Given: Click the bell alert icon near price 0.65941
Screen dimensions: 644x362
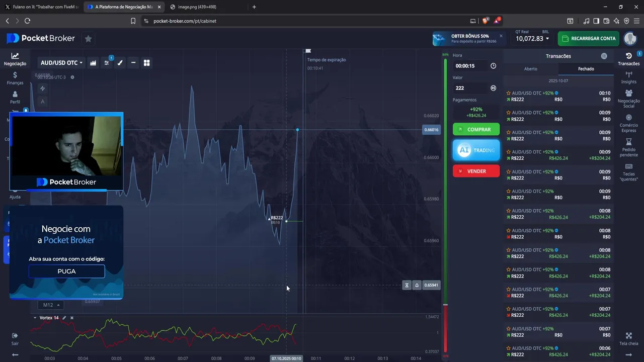Looking at the screenshot, I should [417, 285].
